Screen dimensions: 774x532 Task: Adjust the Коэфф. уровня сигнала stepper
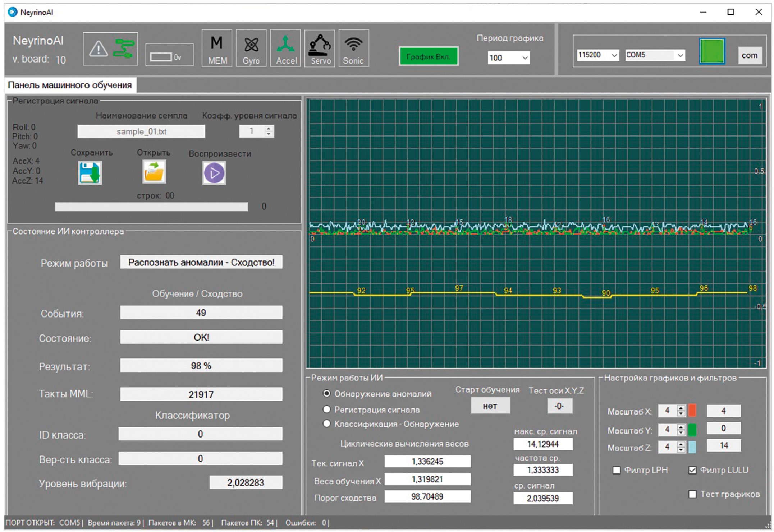[269, 131]
